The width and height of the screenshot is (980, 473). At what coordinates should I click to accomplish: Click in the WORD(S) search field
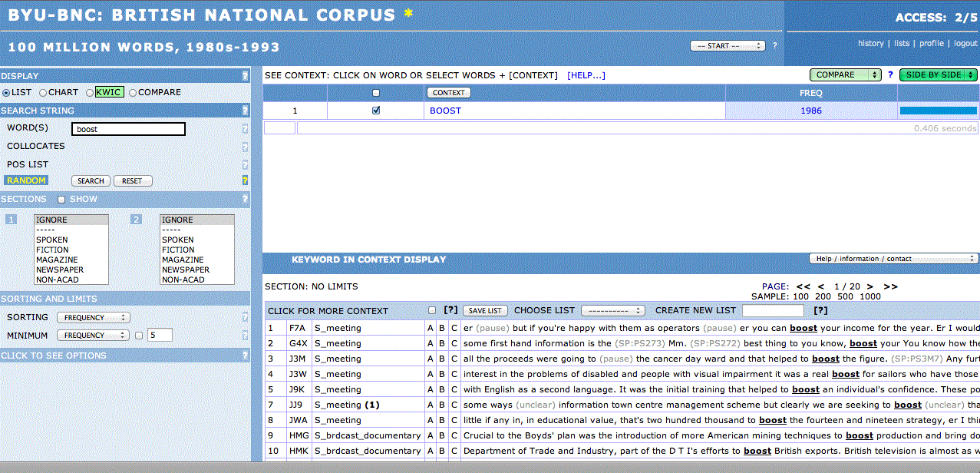(129, 129)
